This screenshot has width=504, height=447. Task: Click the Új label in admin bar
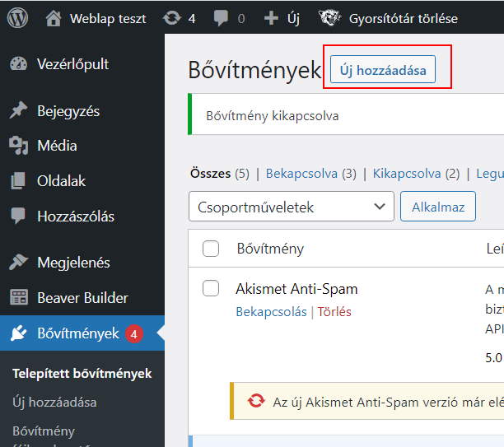[x=293, y=18]
